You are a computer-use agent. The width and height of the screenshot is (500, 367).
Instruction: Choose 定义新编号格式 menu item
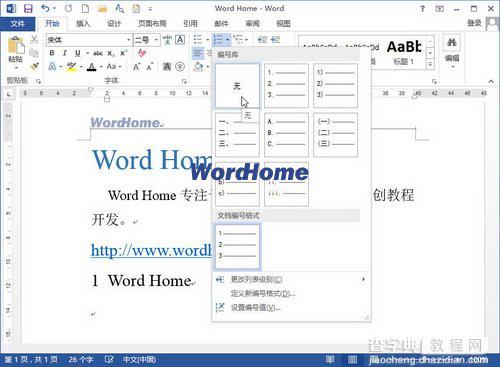point(291,293)
